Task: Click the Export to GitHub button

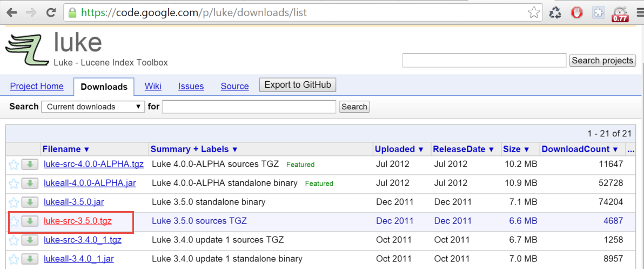Action: pyautogui.click(x=298, y=85)
